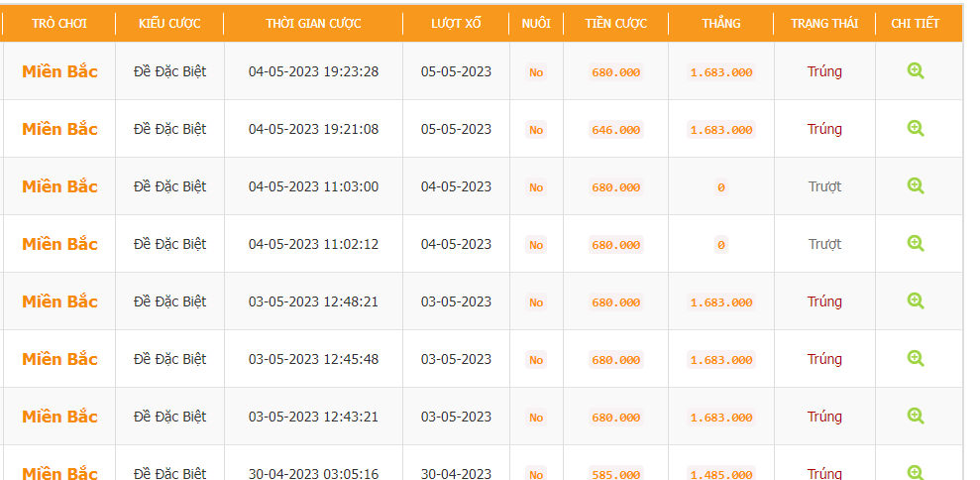The width and height of the screenshot is (980, 480).
Task: Click the KIỂU CƯỢC column header
Action: coord(169,24)
